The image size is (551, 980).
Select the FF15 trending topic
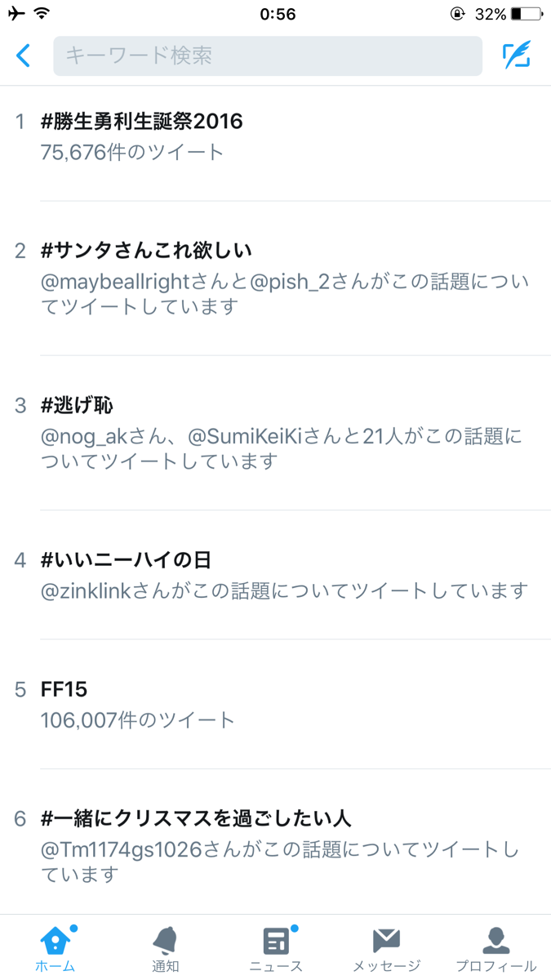[64, 689]
